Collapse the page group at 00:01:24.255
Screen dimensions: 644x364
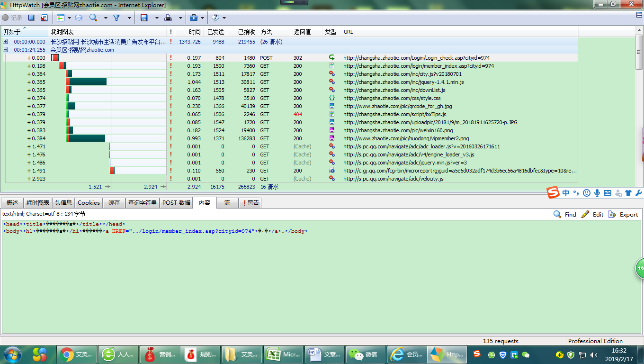(6, 50)
